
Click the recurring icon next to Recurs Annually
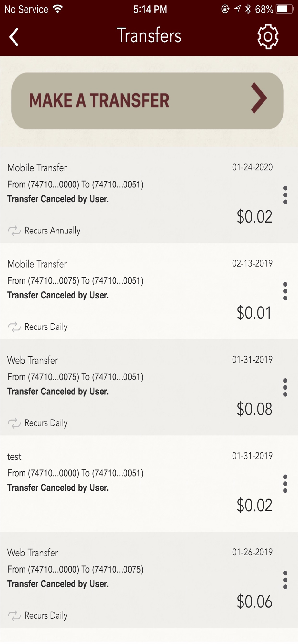pyautogui.click(x=14, y=231)
